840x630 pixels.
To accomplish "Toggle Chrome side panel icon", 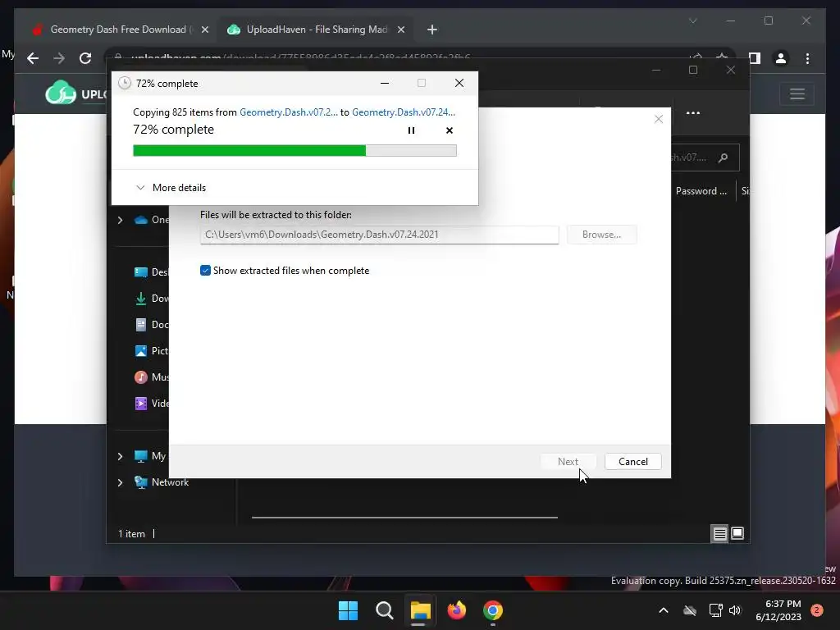I will click(755, 58).
